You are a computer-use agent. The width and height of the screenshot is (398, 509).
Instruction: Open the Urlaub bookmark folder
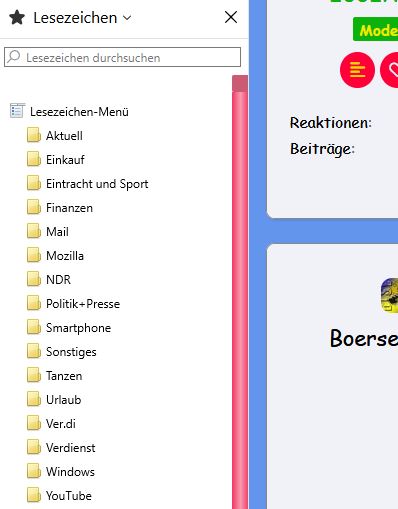click(63, 400)
